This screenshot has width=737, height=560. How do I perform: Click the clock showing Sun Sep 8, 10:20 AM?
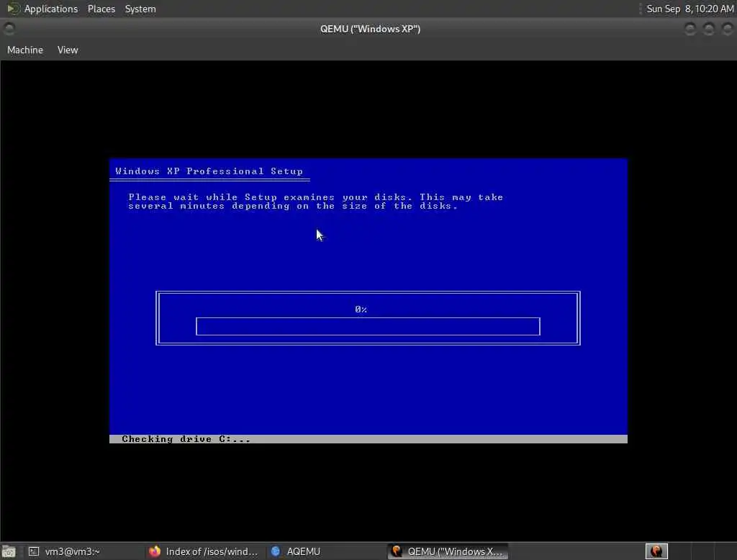pos(689,9)
